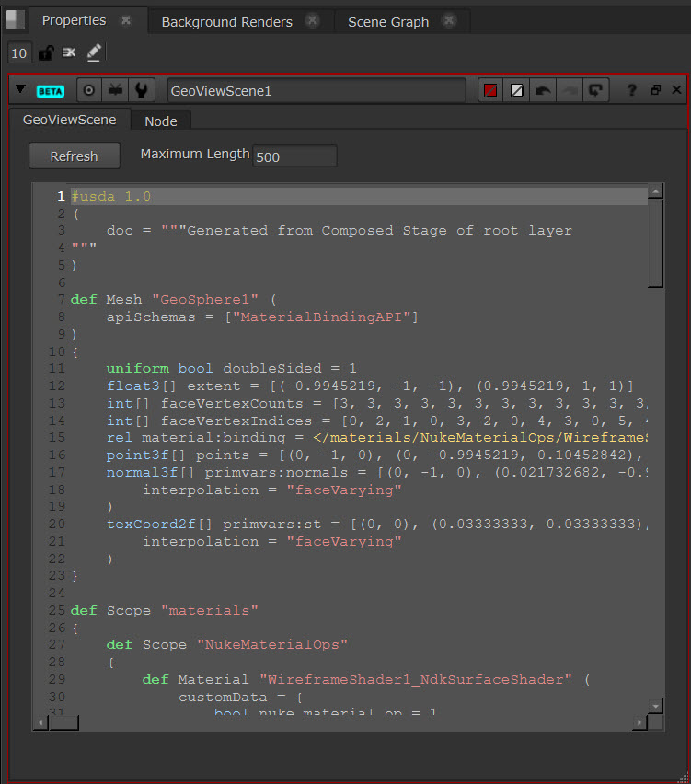Collapse the GeoViewScene1 node panel triangle
Image resolution: width=691 pixels, height=784 pixels.
coord(19,91)
